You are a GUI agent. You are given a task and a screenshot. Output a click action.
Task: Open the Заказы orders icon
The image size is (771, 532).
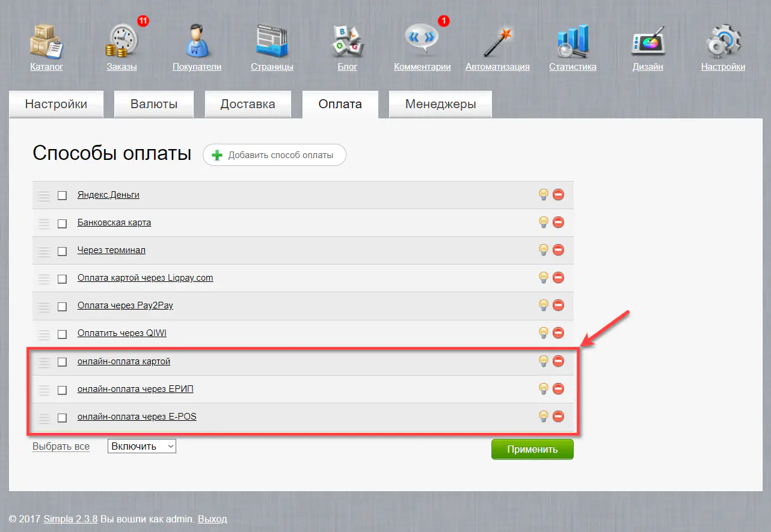click(122, 41)
